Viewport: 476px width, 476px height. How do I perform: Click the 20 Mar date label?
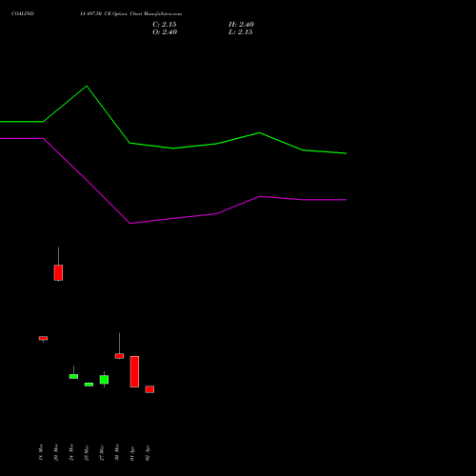coord(56,452)
